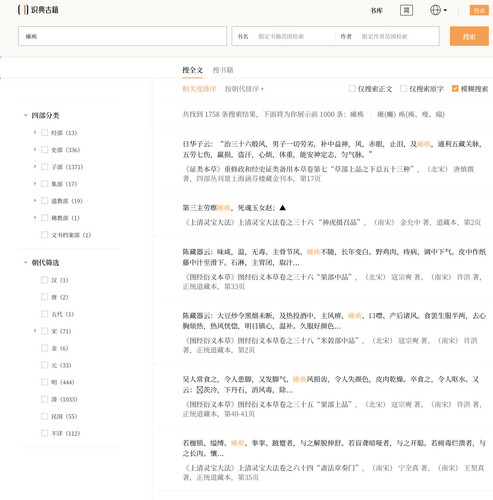Click the orange 搜索 button
Screen dimensions: 493x500
[x=469, y=36]
